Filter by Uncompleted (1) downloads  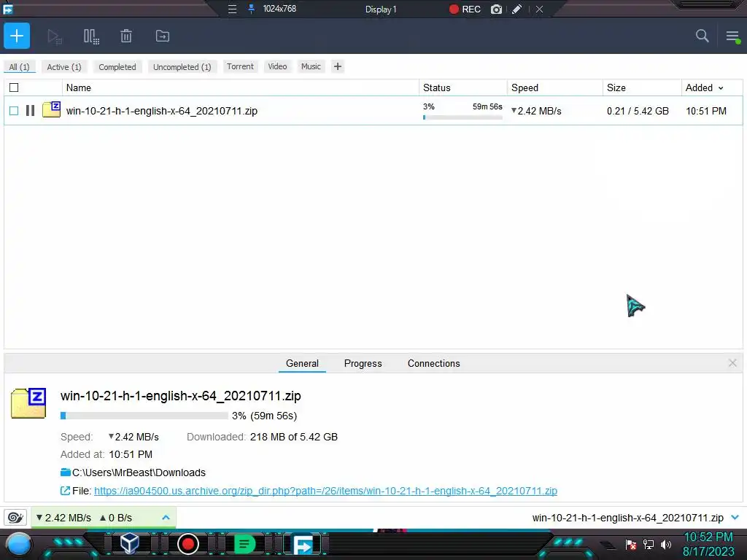tap(182, 67)
